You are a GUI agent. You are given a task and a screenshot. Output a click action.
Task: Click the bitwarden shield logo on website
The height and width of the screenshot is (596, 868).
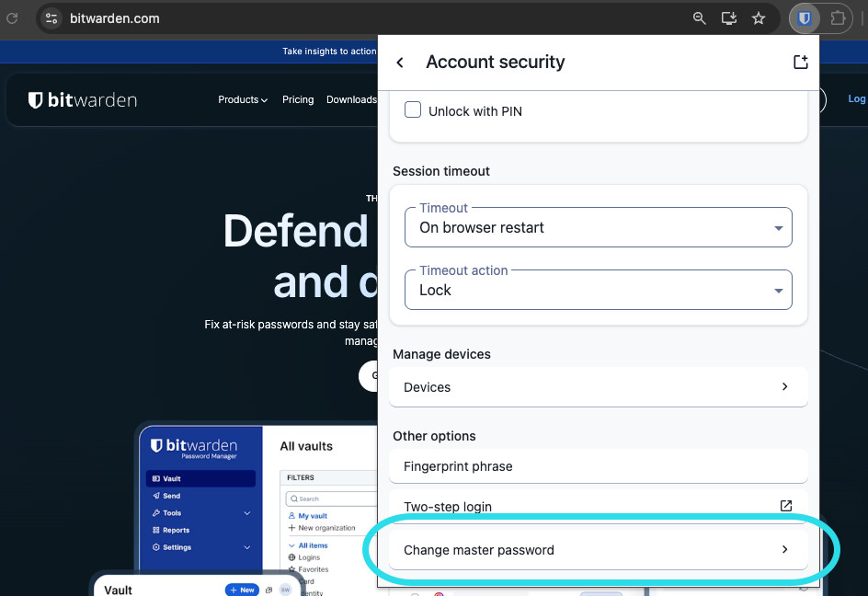click(36, 99)
